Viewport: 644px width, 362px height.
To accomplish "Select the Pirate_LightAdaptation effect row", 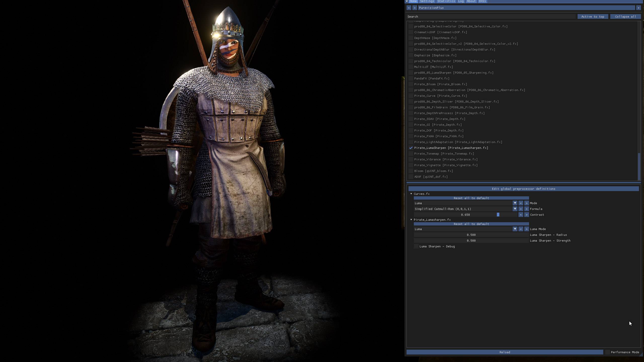I will (458, 142).
